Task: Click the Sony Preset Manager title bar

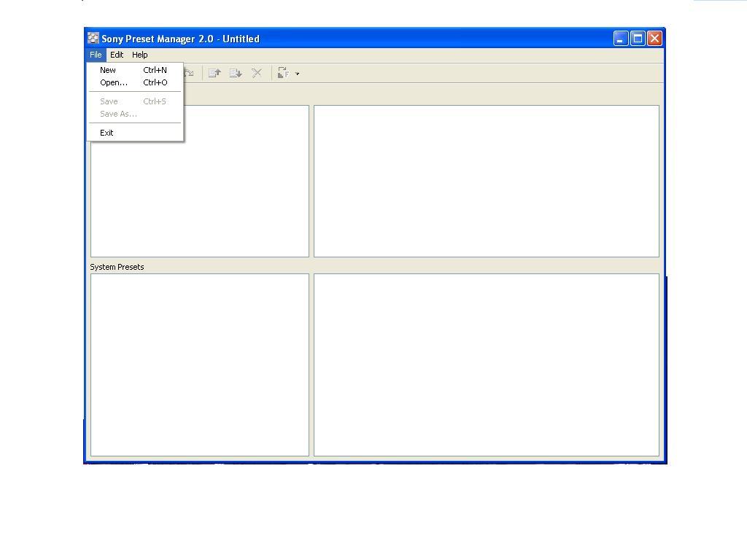Action: (365, 38)
